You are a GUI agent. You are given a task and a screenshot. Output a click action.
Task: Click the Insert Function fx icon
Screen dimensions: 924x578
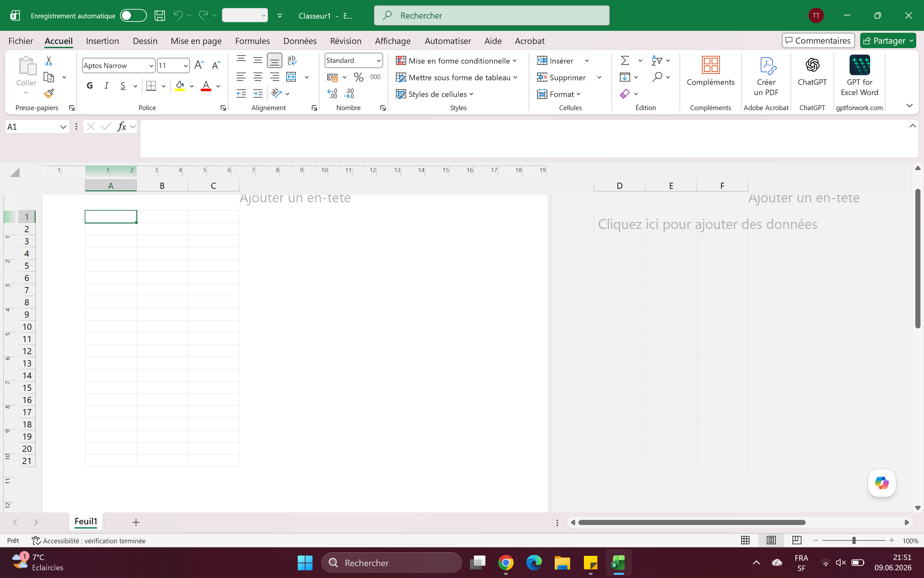tap(121, 127)
